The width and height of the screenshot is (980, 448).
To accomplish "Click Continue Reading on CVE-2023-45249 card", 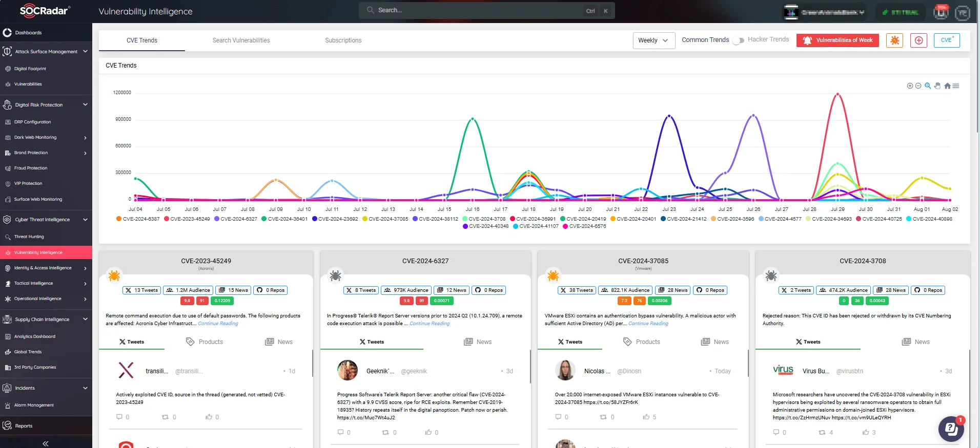I will (x=218, y=324).
